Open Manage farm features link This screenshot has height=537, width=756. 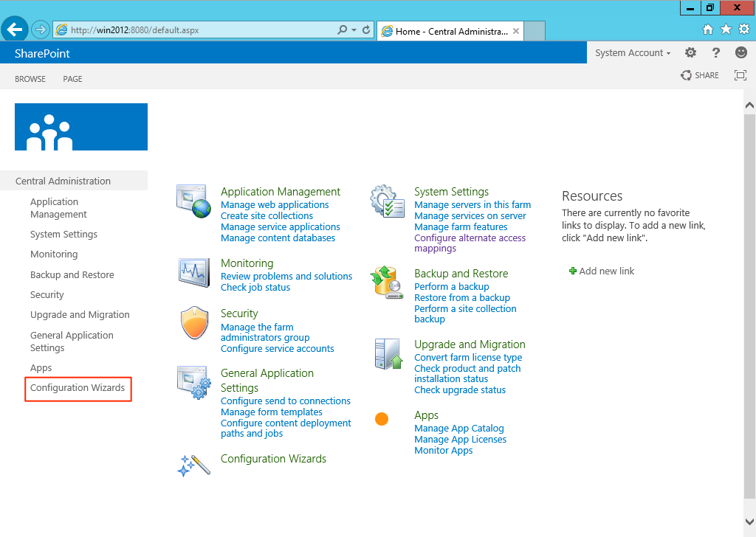coord(461,227)
